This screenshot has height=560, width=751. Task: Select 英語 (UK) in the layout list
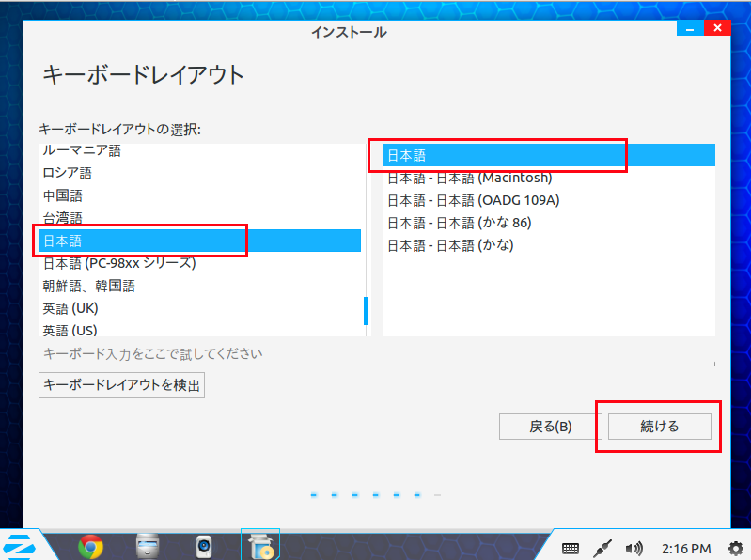pos(199,308)
